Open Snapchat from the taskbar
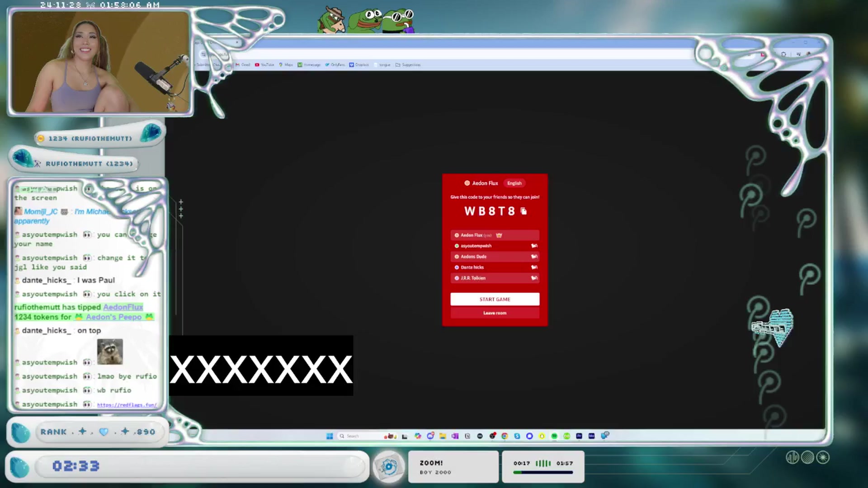 click(x=542, y=436)
